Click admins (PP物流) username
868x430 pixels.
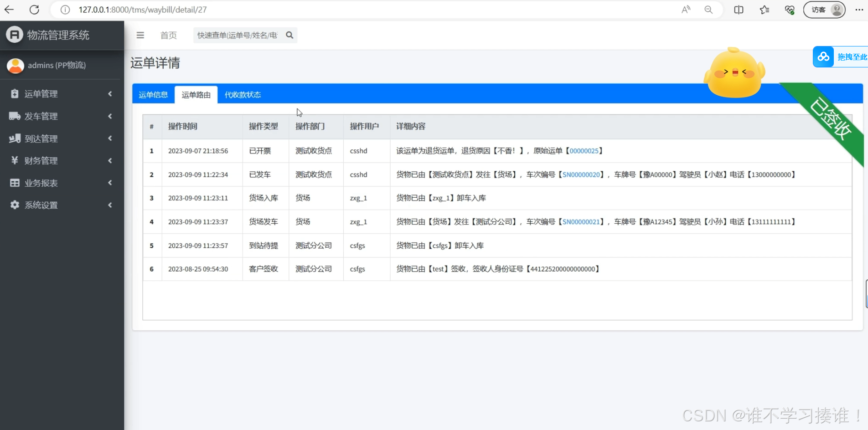tap(57, 65)
